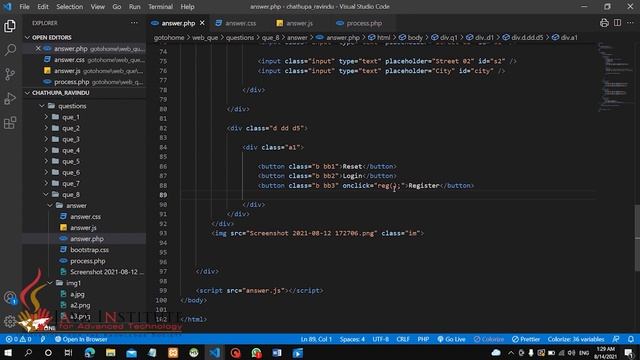Collapse the answer folder

coord(76,205)
